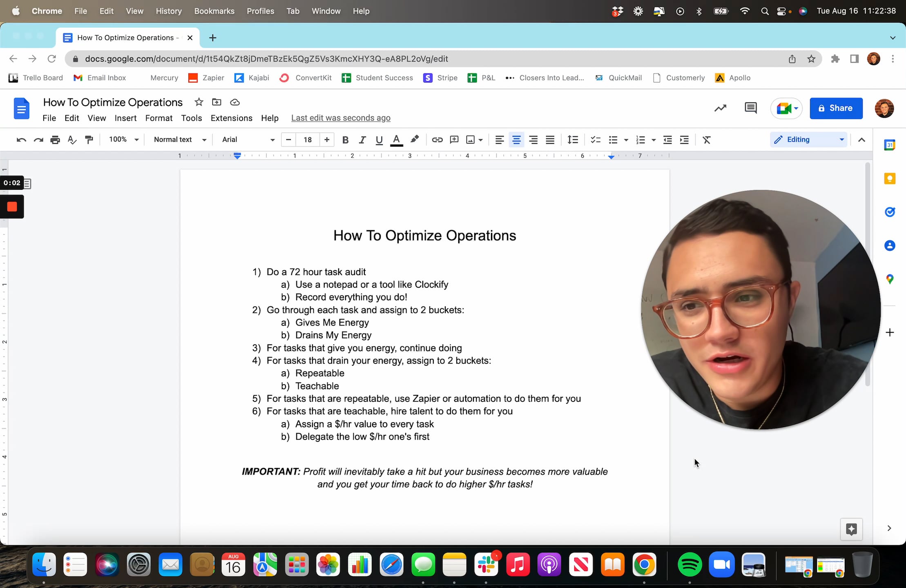Pick the text highlight color swatch
The width and height of the screenshot is (906, 588).
(414, 140)
